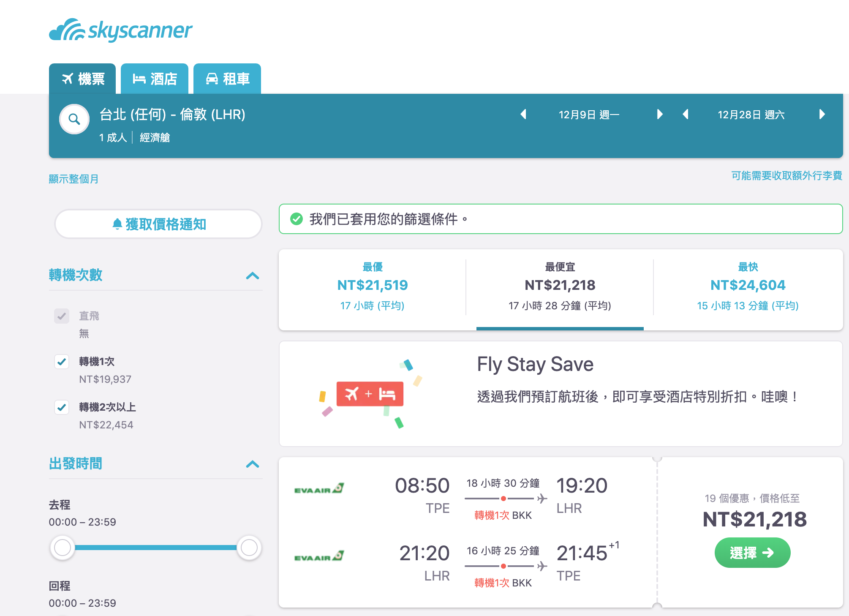
Task: Click the 18 小時 30 分鐘 duration
Action: coord(503,483)
